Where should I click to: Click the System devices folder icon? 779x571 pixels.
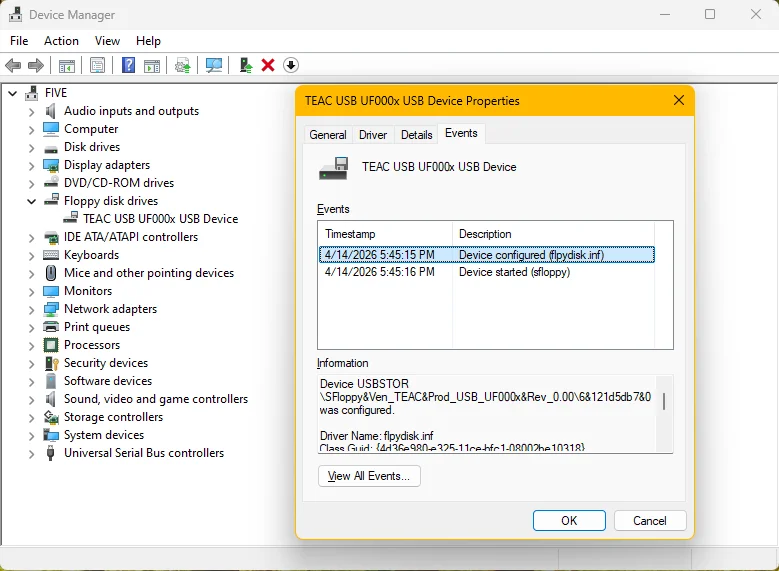[51, 435]
